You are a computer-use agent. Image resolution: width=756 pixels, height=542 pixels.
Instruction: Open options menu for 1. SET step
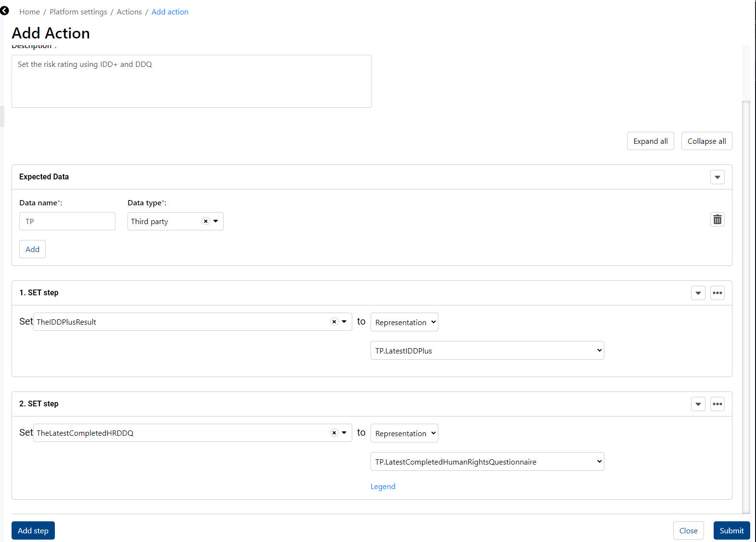click(718, 293)
